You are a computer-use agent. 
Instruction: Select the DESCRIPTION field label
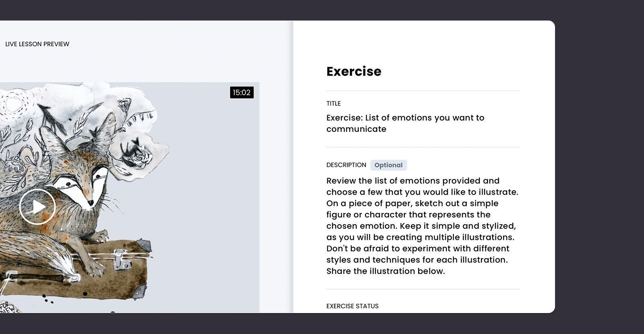click(x=346, y=165)
